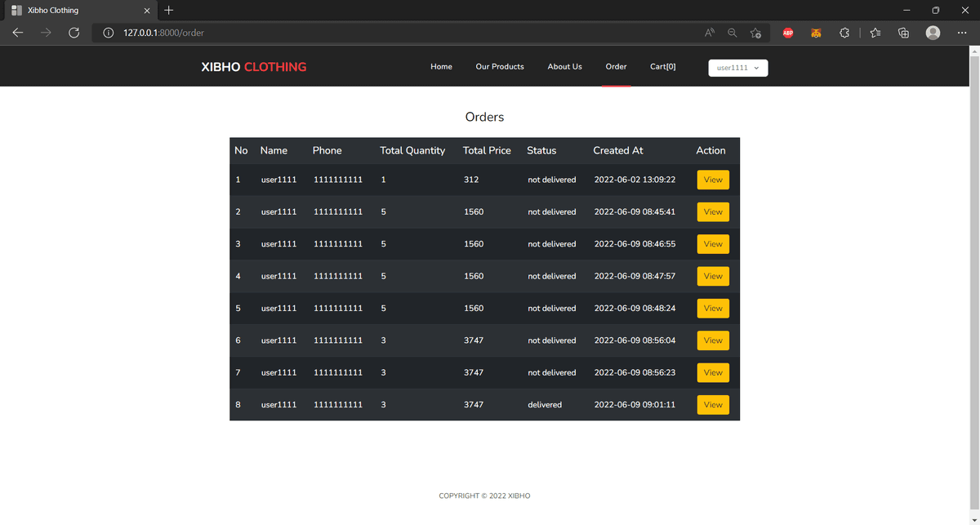The width and height of the screenshot is (980, 525).
Task: Go to the Home menu item
Action: coord(441,67)
